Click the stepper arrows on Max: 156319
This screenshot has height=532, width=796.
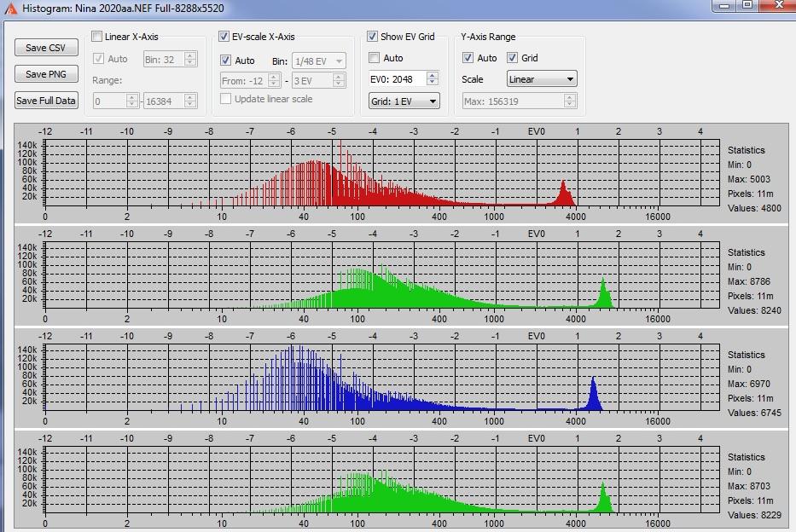point(570,101)
